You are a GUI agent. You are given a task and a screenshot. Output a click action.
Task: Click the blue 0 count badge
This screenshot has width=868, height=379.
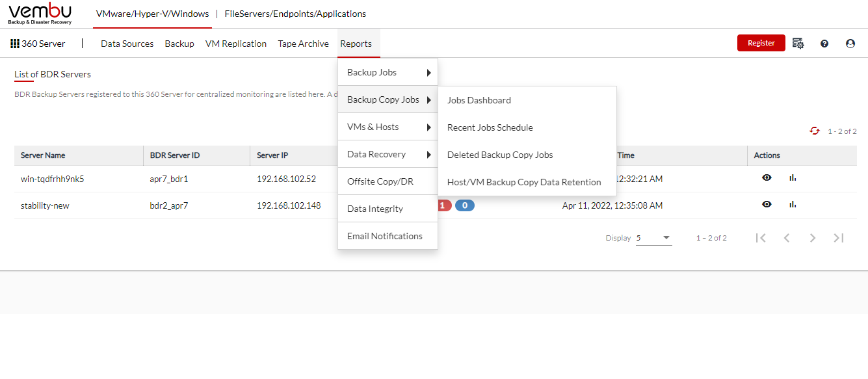click(x=464, y=205)
